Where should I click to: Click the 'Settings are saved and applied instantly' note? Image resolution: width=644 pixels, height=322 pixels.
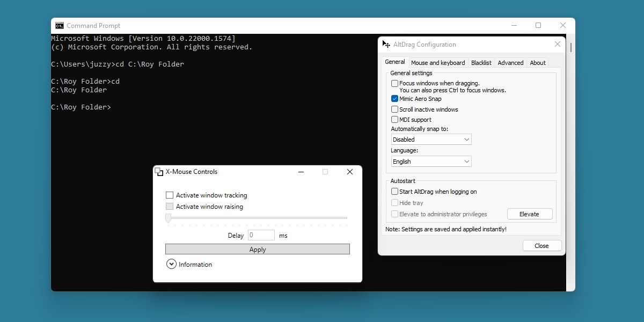coord(446,229)
